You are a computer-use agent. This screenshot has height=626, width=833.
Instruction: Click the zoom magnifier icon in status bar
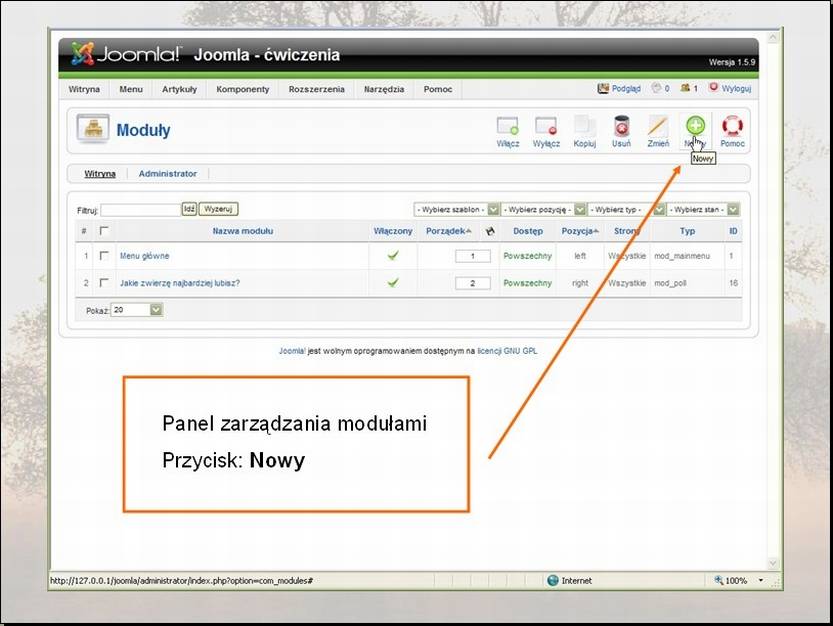tap(719, 580)
